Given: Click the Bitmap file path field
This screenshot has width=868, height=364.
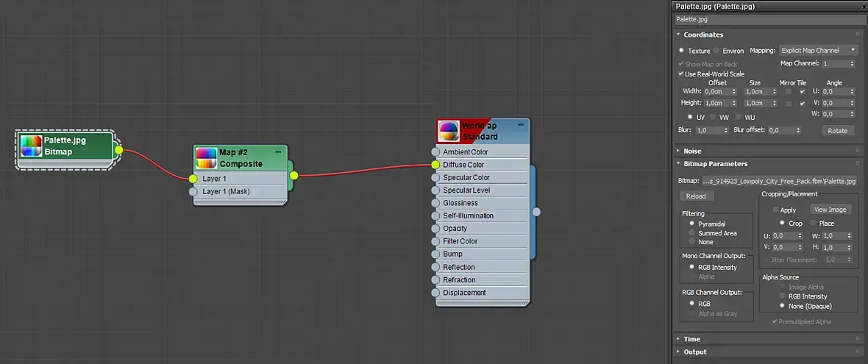Looking at the screenshot, I should 780,181.
